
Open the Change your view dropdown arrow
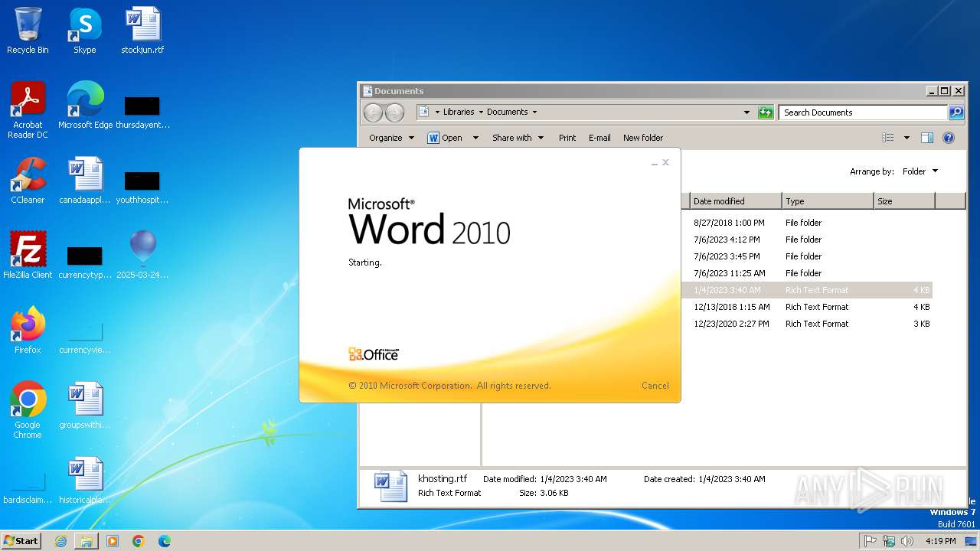907,138
